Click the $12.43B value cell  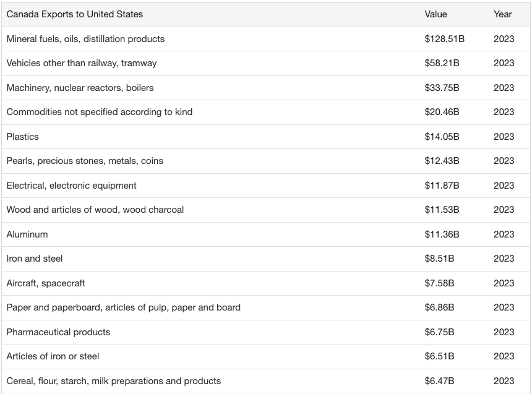coord(442,161)
